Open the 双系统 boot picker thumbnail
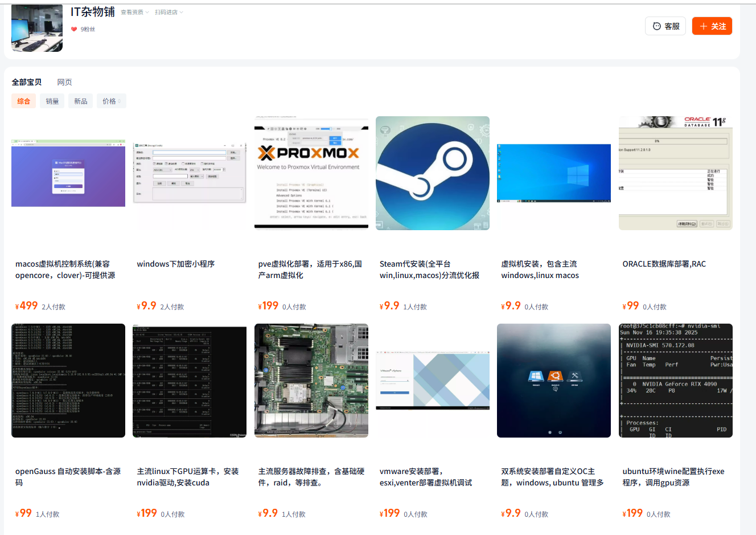The width and height of the screenshot is (756, 535). [x=554, y=381]
